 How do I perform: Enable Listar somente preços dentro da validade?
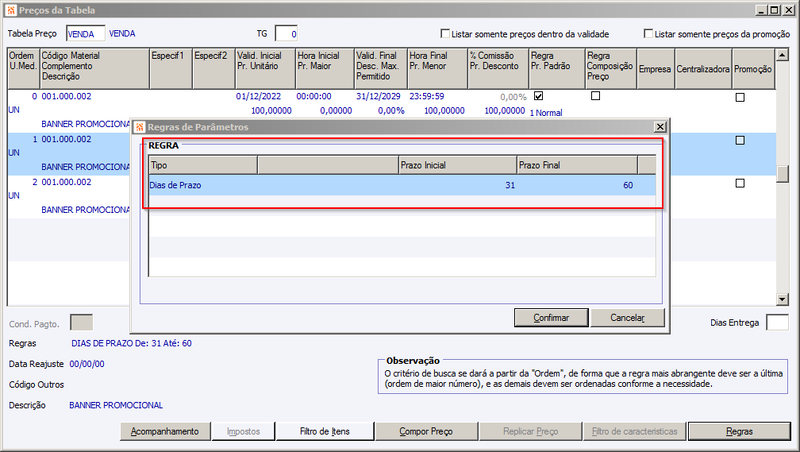445,33
